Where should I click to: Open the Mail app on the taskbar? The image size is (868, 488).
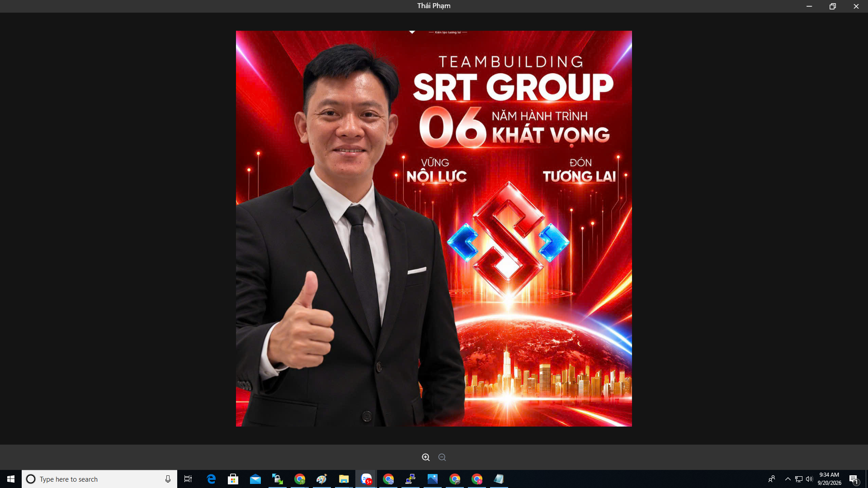(x=255, y=479)
